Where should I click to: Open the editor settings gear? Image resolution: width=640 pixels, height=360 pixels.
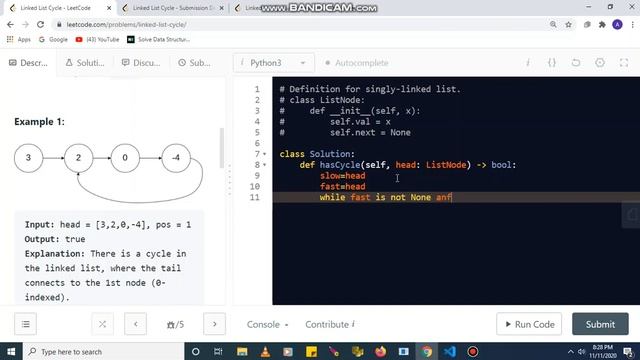(x=600, y=63)
